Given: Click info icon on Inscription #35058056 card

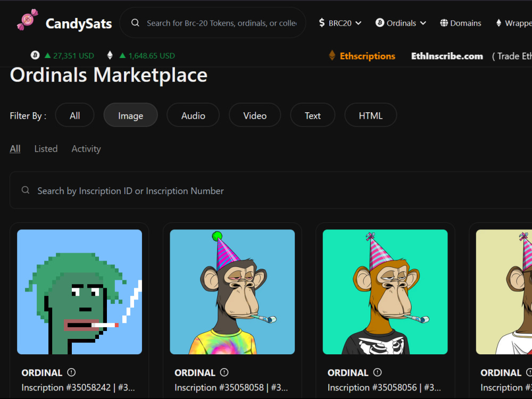Looking at the screenshot, I should pyautogui.click(x=377, y=372).
